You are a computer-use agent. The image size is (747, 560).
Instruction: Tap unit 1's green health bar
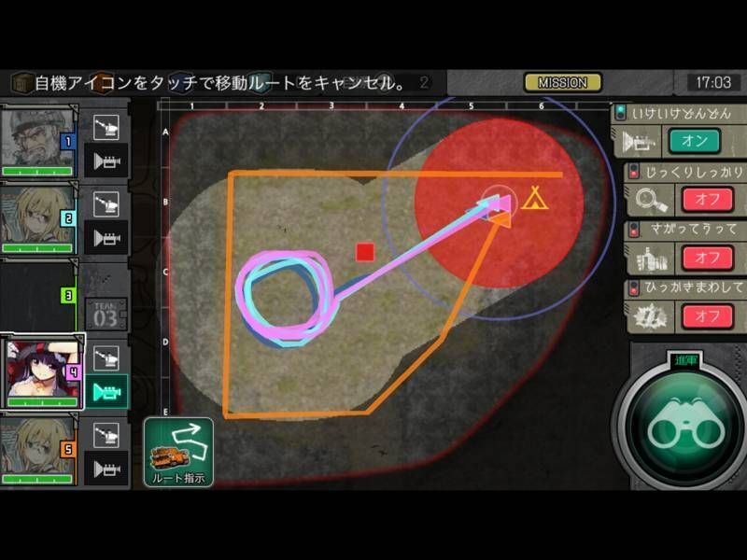pyautogui.click(x=37, y=172)
